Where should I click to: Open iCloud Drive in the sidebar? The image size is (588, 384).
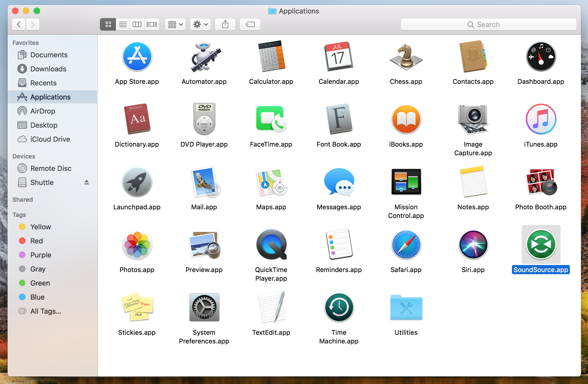pyautogui.click(x=52, y=139)
